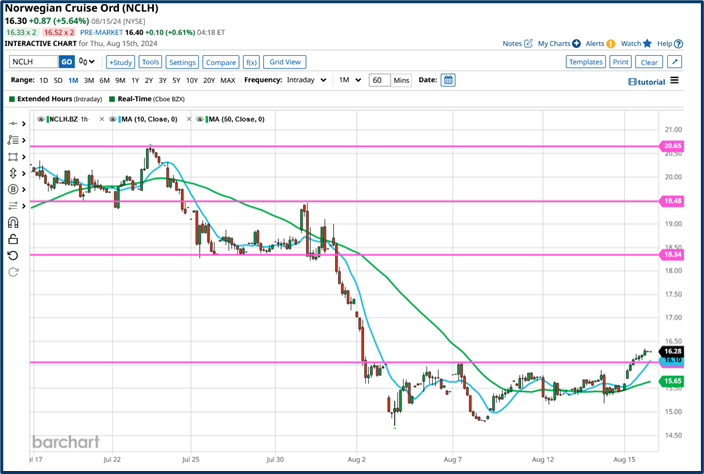
Task: Click the Clear button
Action: coord(649,62)
